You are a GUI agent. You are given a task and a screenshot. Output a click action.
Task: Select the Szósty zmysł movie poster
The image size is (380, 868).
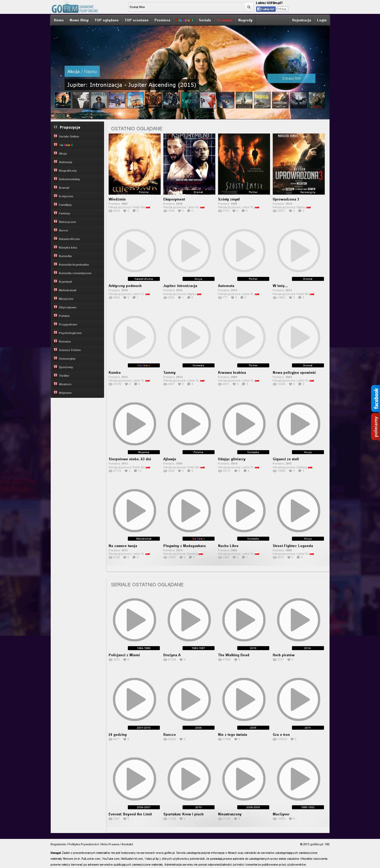click(x=244, y=164)
